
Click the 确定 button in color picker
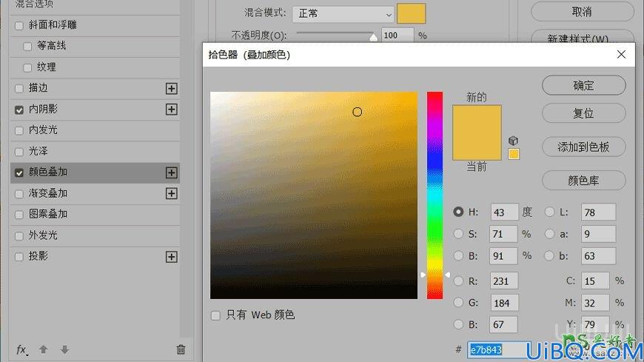pyautogui.click(x=583, y=85)
